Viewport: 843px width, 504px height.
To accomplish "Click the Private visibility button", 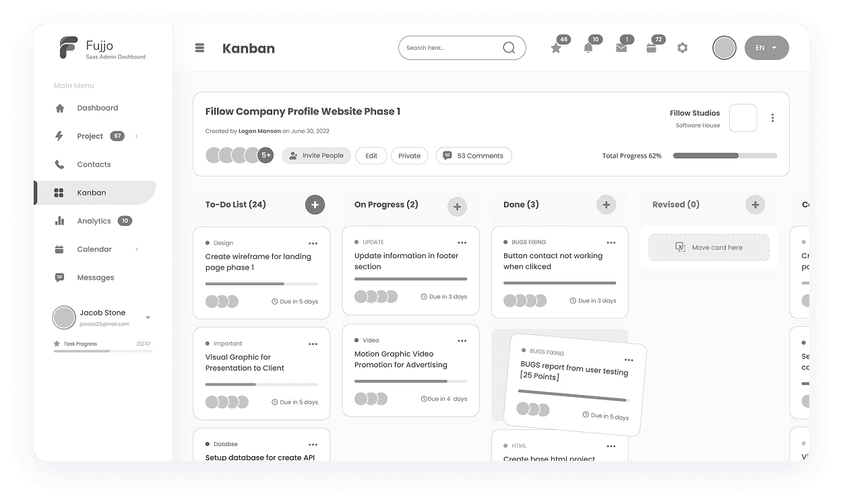I will point(410,156).
